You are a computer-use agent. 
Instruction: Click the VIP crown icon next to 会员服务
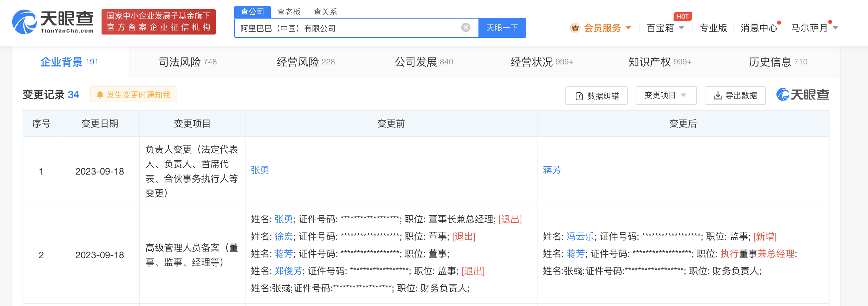pos(575,28)
